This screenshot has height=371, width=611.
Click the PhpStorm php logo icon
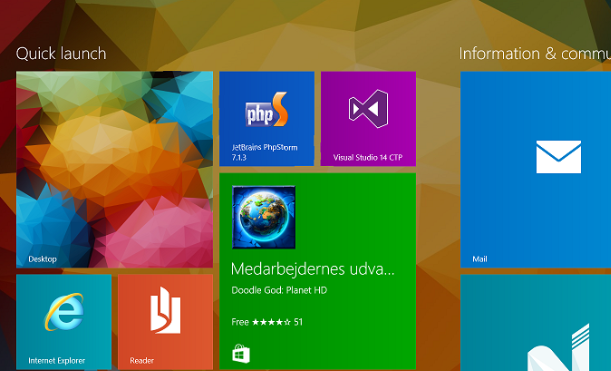267,109
